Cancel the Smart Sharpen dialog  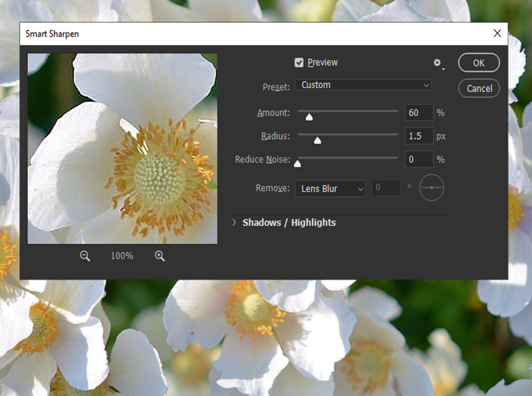point(478,88)
